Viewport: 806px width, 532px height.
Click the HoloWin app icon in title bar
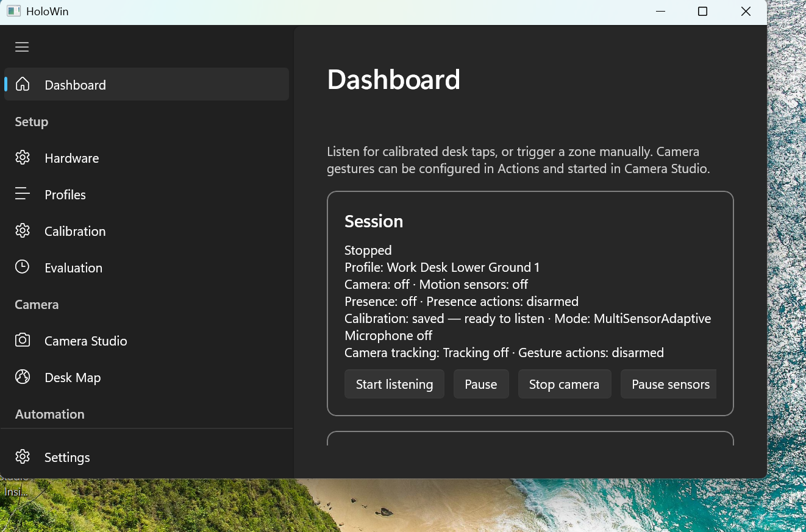13,12
